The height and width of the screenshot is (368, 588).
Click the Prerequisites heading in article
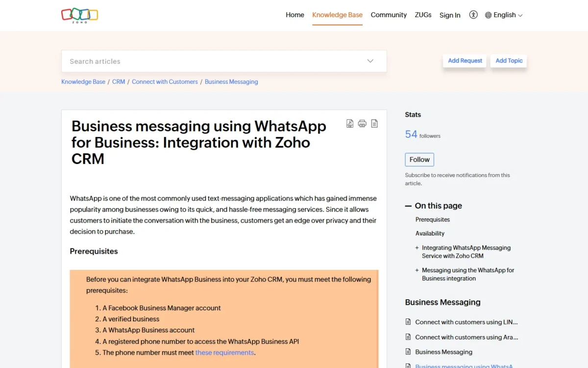(94, 251)
